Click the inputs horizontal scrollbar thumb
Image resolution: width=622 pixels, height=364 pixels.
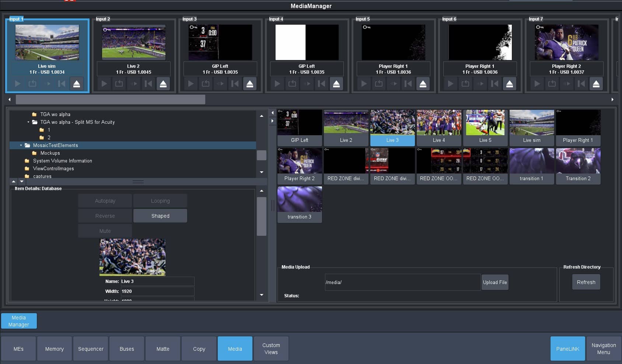point(111,99)
